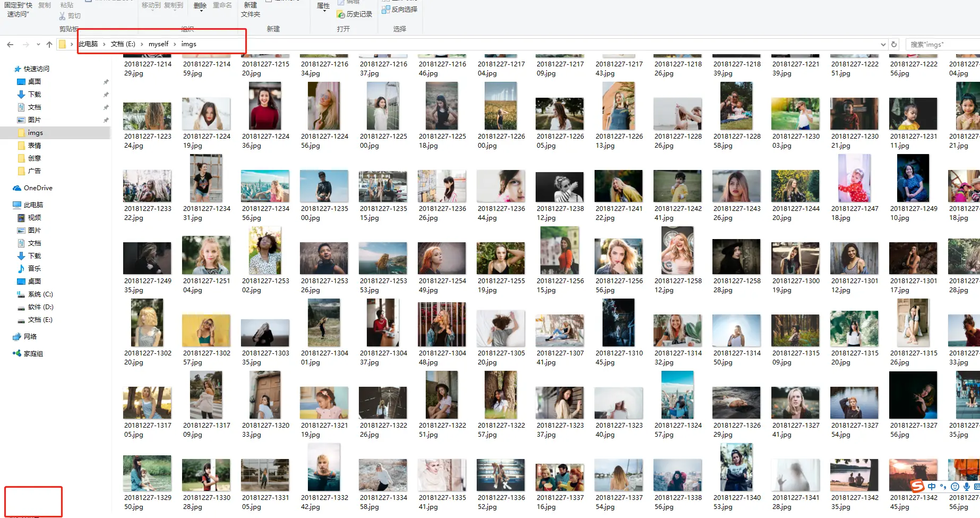Expand the address bar history dropdown
Viewport: 980px width, 518px height.
(x=883, y=45)
